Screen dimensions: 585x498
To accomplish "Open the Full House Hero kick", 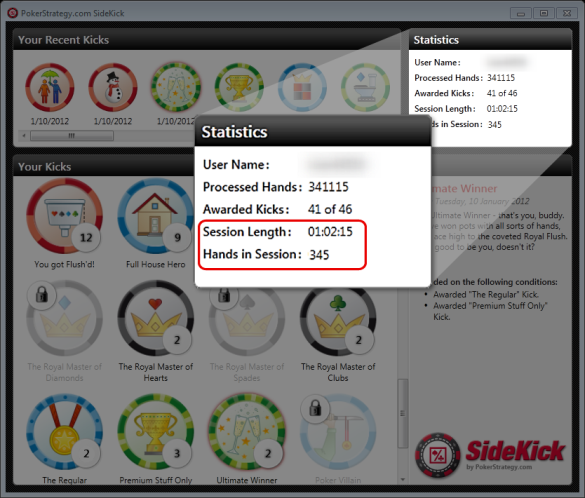I will point(156,216).
